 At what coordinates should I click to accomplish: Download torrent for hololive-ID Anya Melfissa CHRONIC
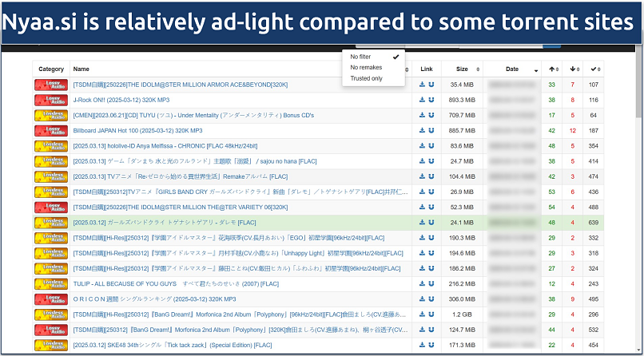(422, 146)
